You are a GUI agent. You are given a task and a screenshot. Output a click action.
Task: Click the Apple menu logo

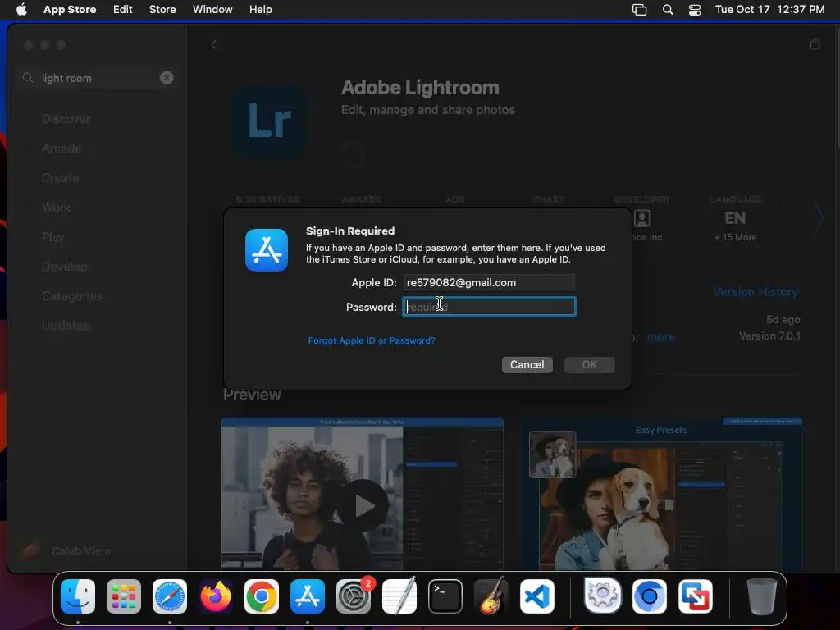coord(21,9)
